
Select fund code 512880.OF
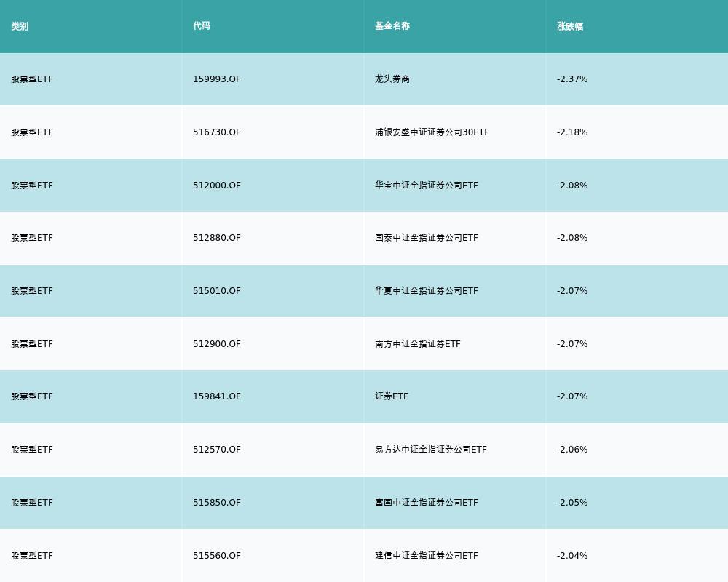point(216,238)
